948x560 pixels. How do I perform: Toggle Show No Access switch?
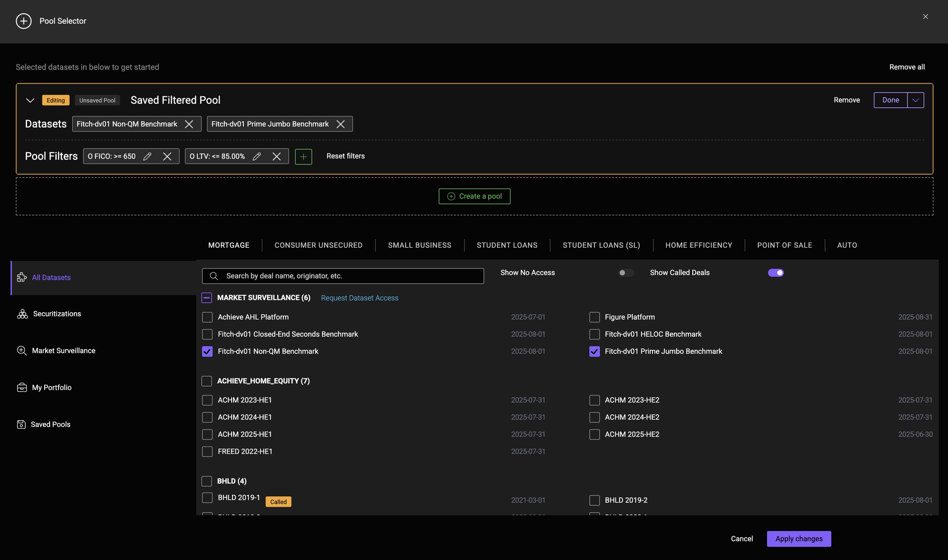(625, 272)
